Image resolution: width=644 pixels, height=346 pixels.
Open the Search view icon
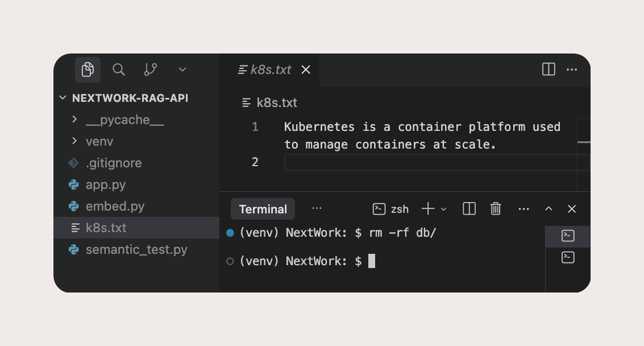pos(119,69)
